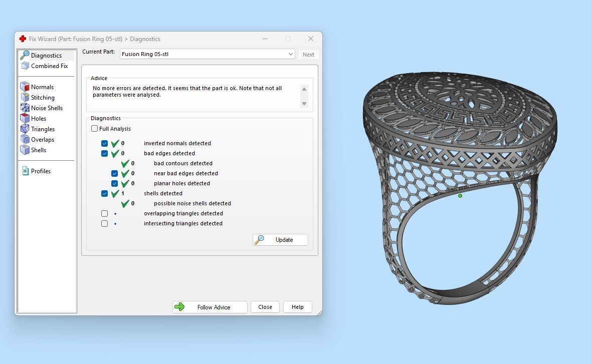Uncheck near bad edges detected checkbox
The height and width of the screenshot is (364, 591).
(115, 174)
